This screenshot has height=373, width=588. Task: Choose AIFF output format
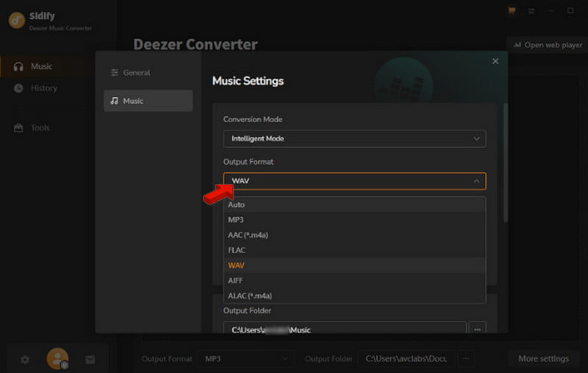354,281
